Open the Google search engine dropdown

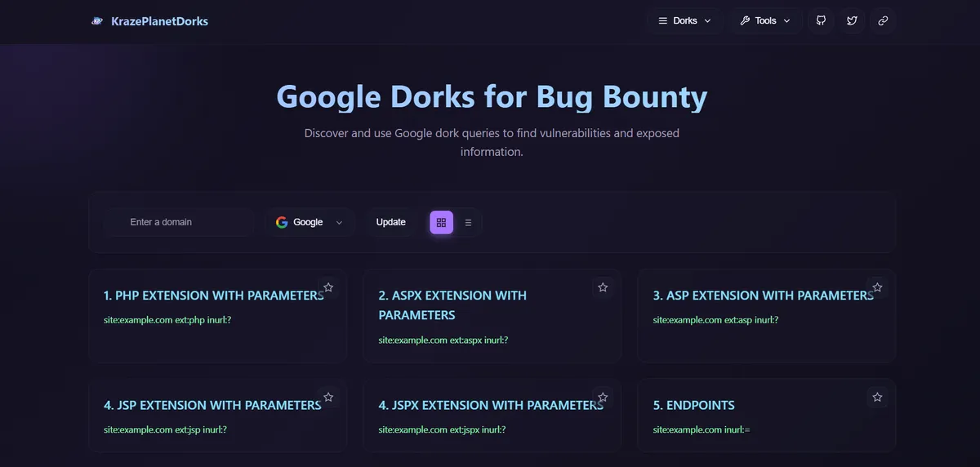[310, 222]
